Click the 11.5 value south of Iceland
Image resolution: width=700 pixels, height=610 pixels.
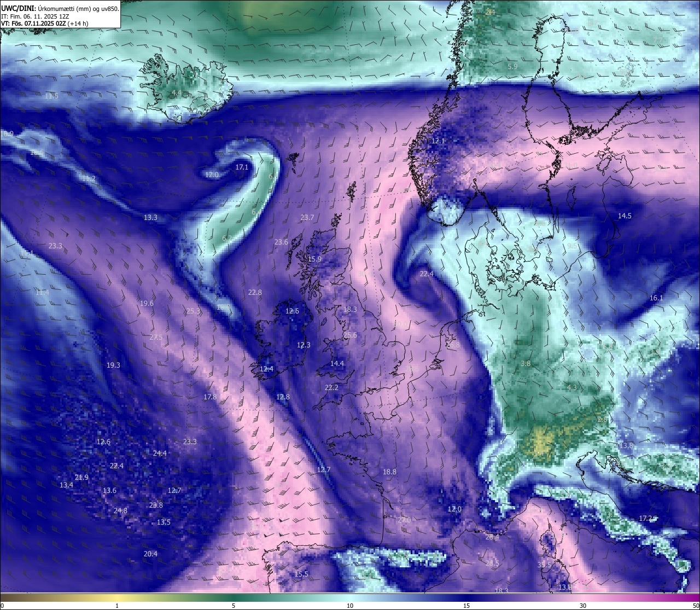(51, 96)
